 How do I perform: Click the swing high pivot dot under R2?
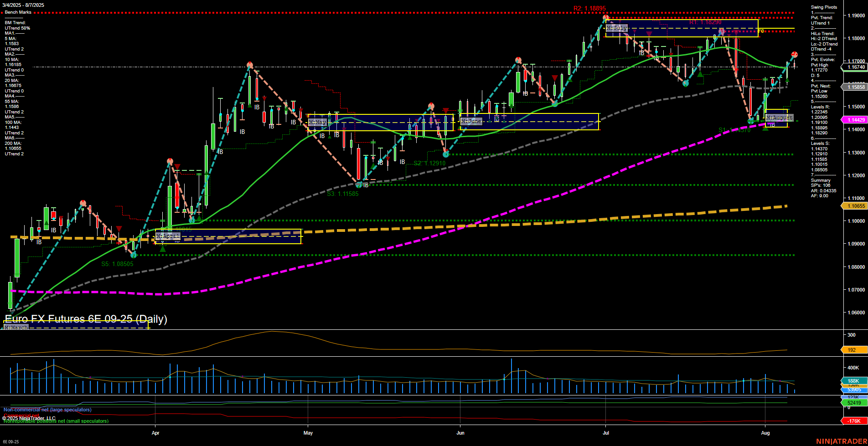click(606, 18)
